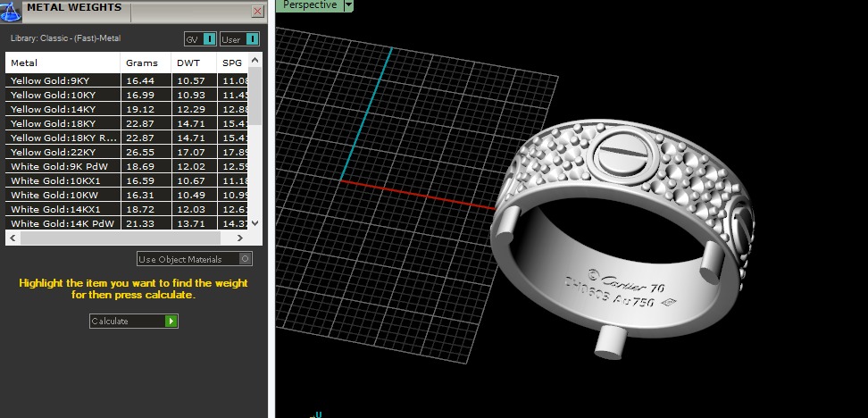This screenshot has height=418, width=868.
Task: Select the Yellow Gold:10KY row
Action: click(x=128, y=95)
